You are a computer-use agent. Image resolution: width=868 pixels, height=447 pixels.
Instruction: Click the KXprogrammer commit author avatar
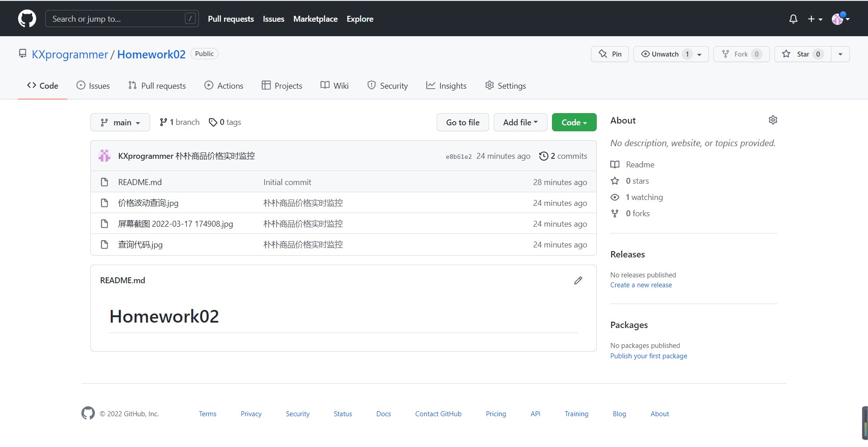104,156
